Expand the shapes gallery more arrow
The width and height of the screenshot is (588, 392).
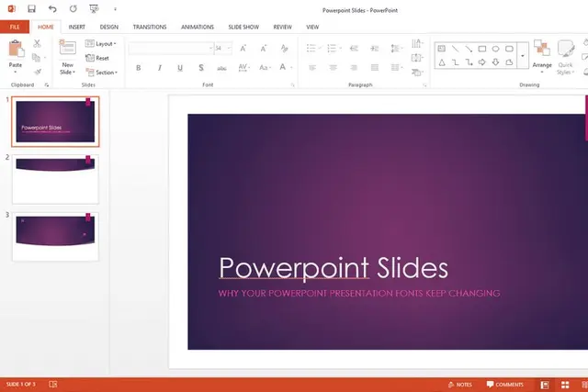point(523,55)
